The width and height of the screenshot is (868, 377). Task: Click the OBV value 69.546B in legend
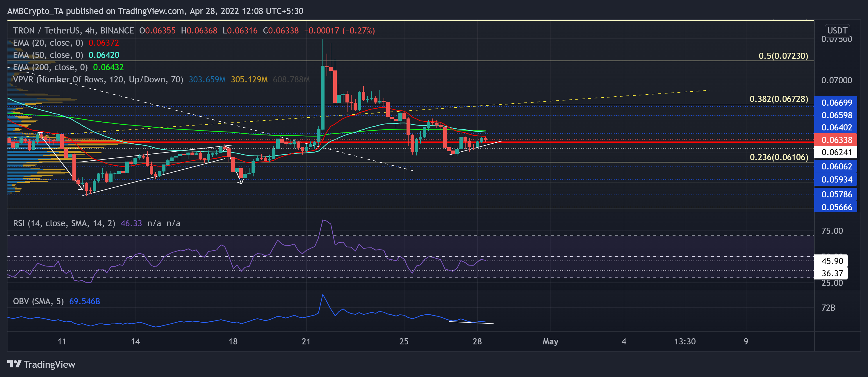85,301
